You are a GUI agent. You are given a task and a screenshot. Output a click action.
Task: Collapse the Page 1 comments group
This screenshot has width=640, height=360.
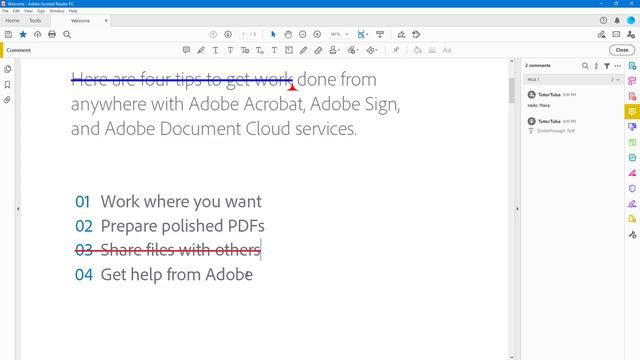click(618, 80)
